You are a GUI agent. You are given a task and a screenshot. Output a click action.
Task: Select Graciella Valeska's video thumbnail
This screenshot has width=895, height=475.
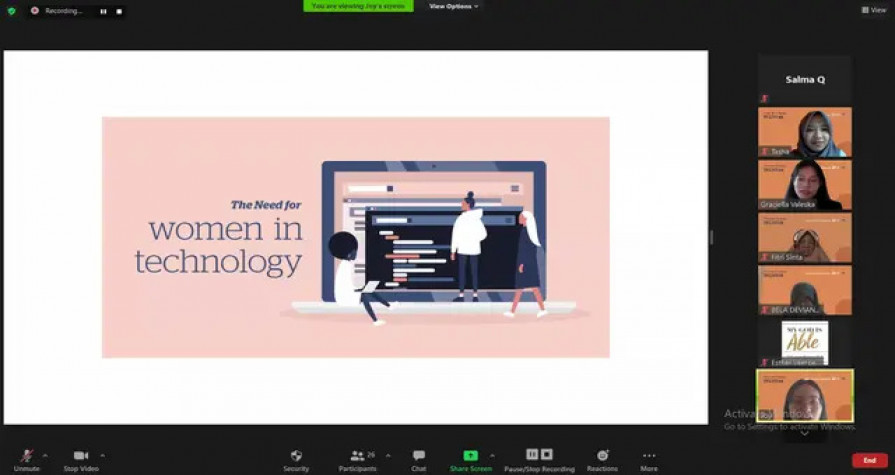[x=805, y=185]
